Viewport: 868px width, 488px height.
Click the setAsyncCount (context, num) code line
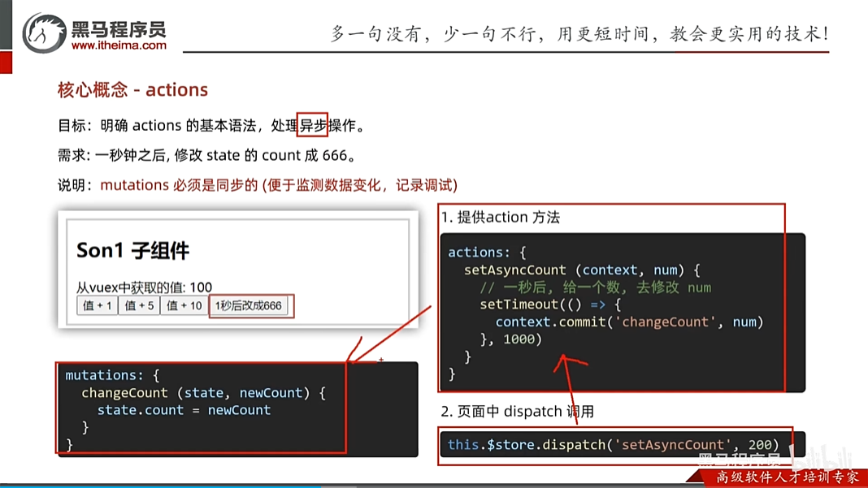pos(583,270)
